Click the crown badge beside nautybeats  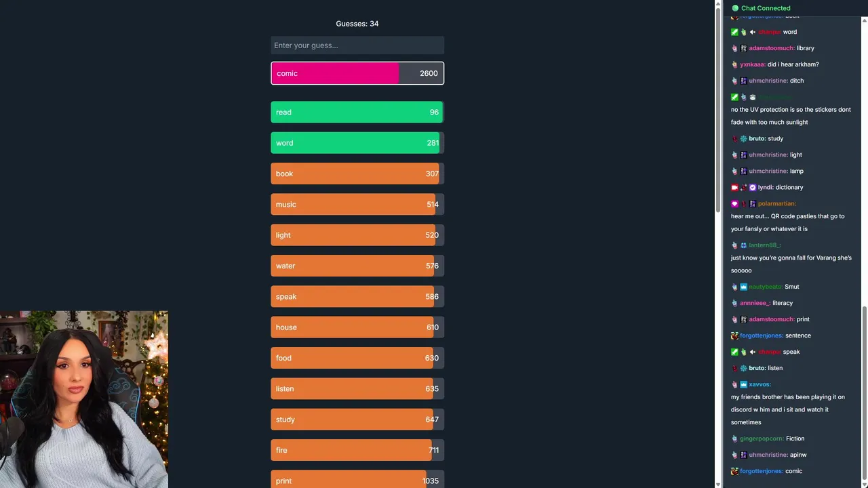click(x=743, y=287)
